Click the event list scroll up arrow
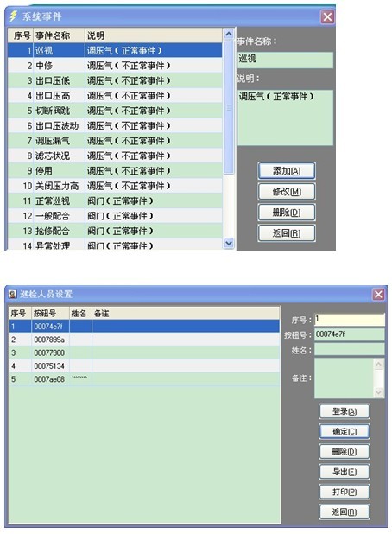This screenshot has width=392, height=534. [x=229, y=34]
